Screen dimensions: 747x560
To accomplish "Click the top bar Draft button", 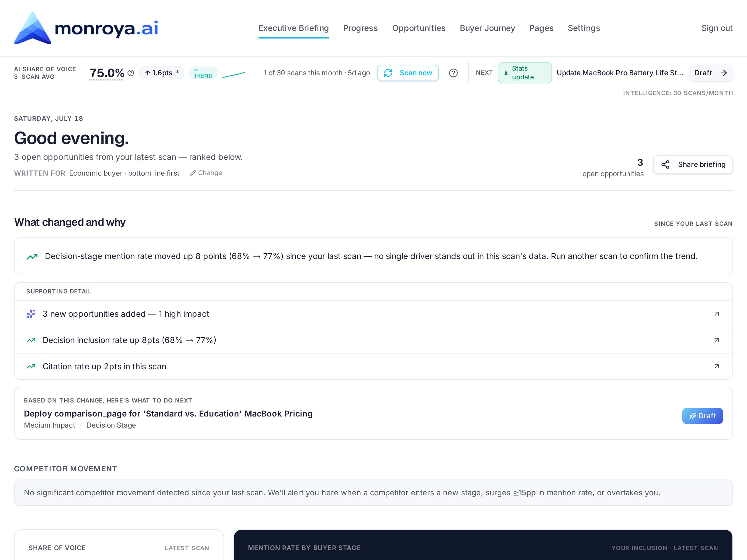I will [711, 73].
